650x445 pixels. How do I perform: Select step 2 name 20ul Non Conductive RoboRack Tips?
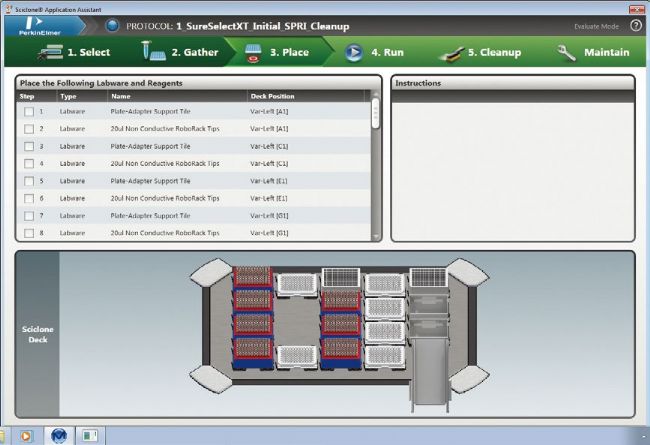click(165, 129)
